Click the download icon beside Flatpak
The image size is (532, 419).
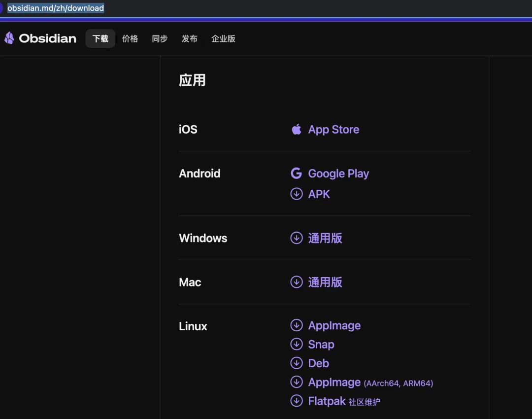297,401
